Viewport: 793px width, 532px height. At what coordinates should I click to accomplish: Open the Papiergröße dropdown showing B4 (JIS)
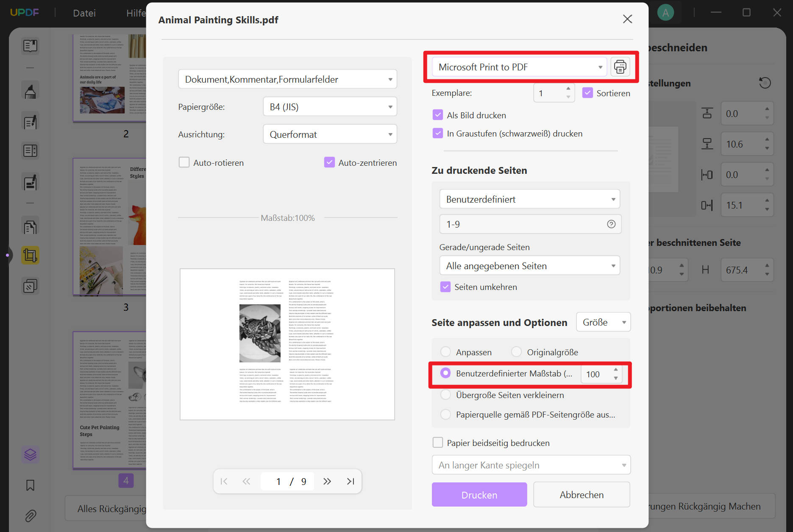[x=330, y=106]
